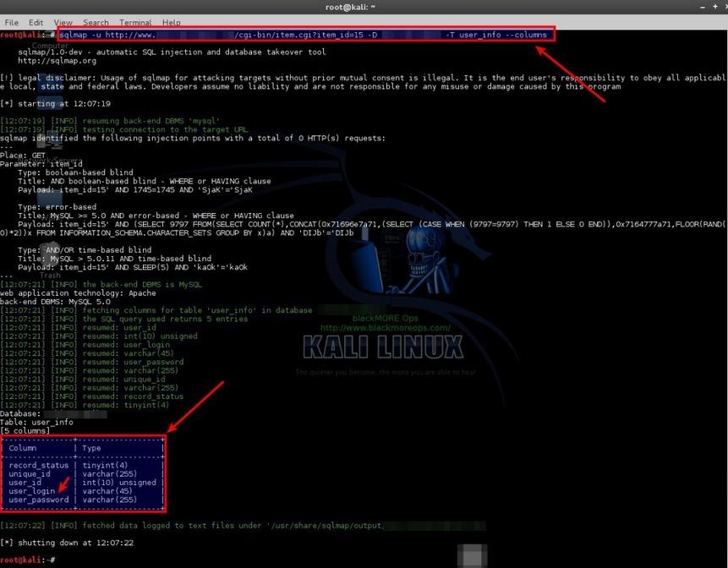Click the http://sqlmap.org URL text
Viewport: 728px width, 568px height.
click(x=57, y=61)
